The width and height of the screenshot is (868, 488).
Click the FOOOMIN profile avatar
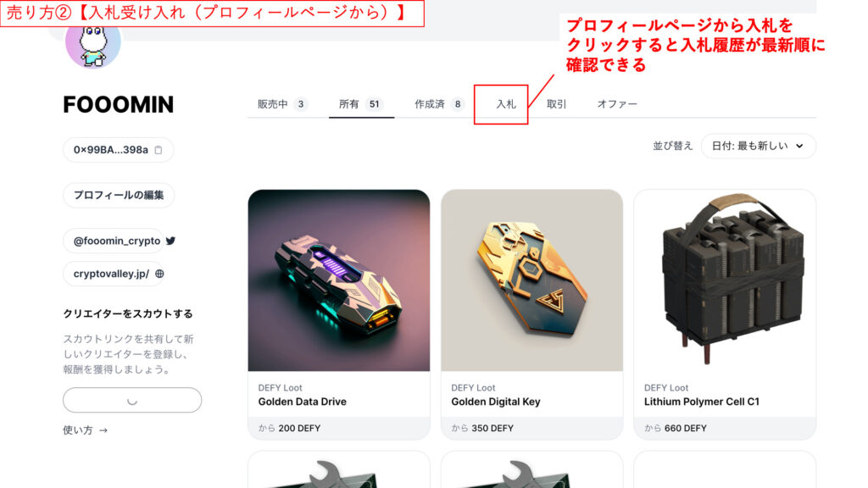93,43
